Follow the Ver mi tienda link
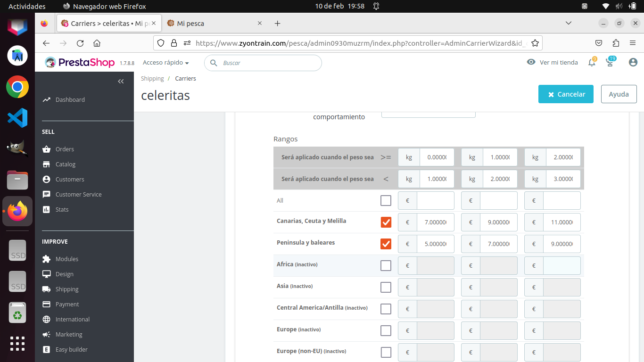Viewport: 644px width, 362px height. click(559, 62)
